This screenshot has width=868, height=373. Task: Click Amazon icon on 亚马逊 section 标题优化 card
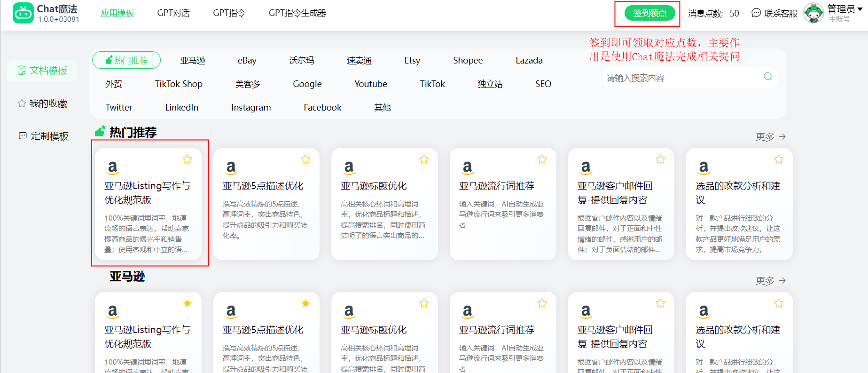point(349,311)
